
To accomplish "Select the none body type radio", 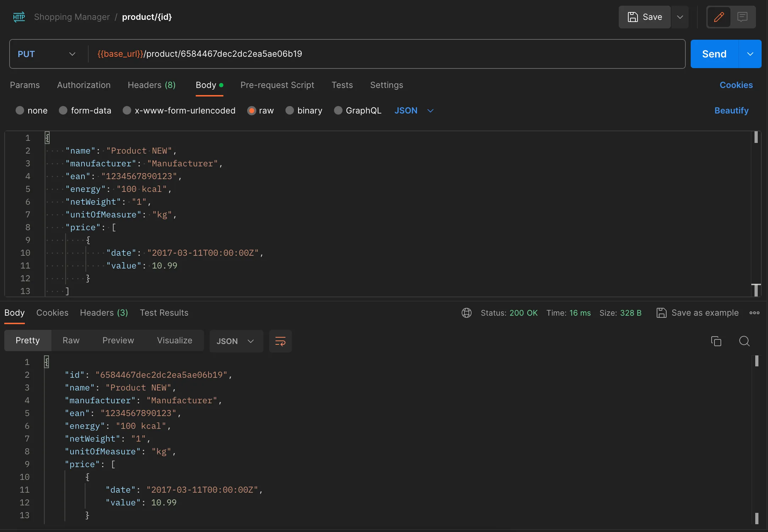I will coord(20,111).
